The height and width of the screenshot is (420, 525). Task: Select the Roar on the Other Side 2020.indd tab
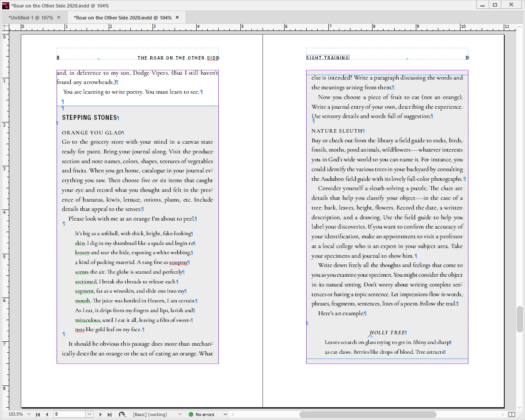point(122,17)
